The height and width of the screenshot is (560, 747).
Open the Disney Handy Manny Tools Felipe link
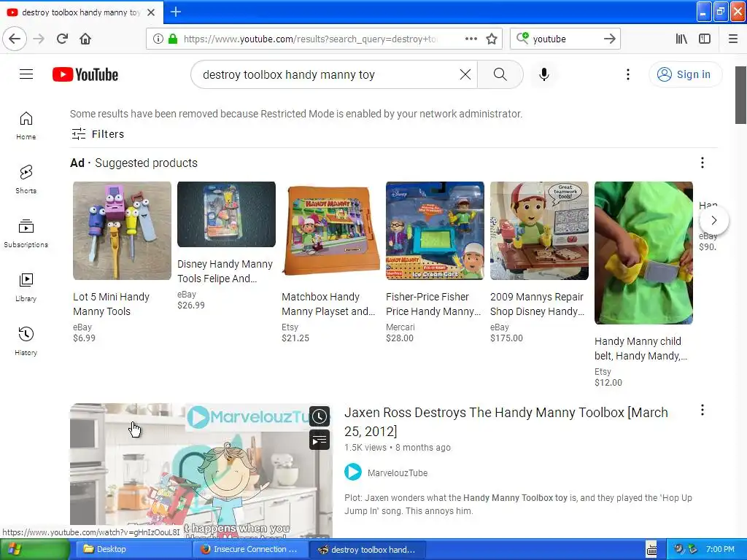tap(225, 271)
